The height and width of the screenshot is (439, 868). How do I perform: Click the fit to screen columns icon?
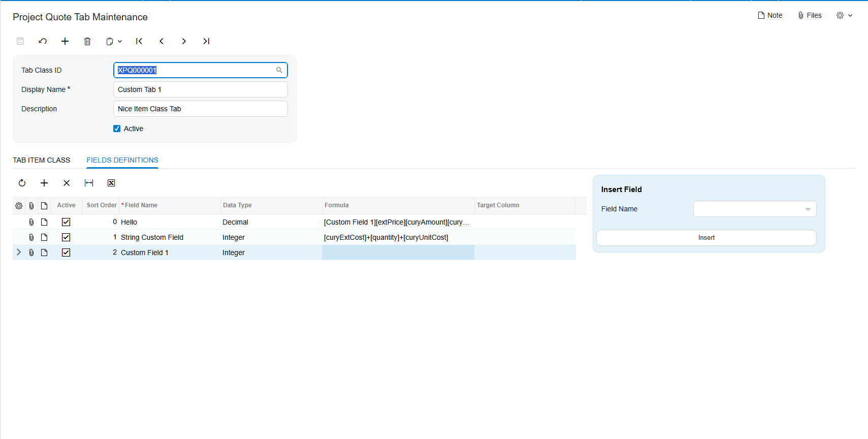point(89,183)
